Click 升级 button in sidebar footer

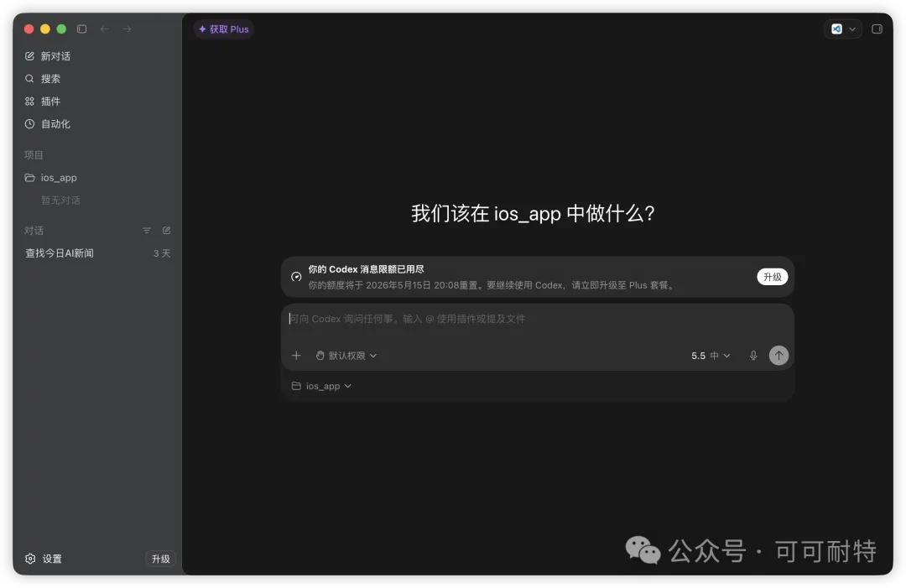coord(160,559)
